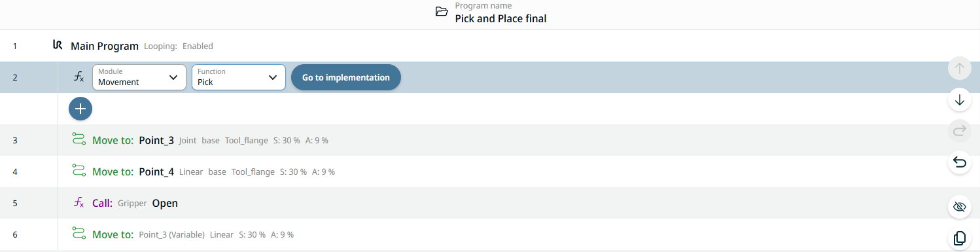The height and width of the screenshot is (252, 980).
Task: Click the Pick and Place final program name
Action: click(x=500, y=19)
